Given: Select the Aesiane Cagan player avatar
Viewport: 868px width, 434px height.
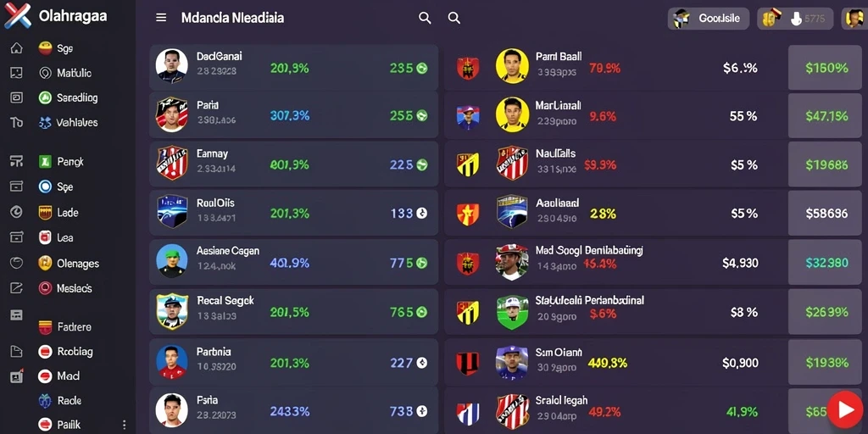Looking at the screenshot, I should pyautogui.click(x=171, y=260).
